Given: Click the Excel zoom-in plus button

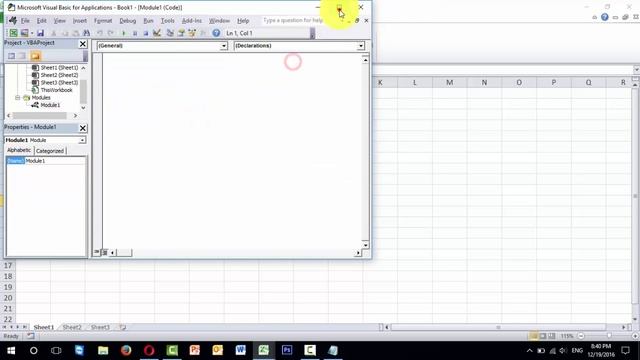Looking at the screenshot, I should (635, 336).
